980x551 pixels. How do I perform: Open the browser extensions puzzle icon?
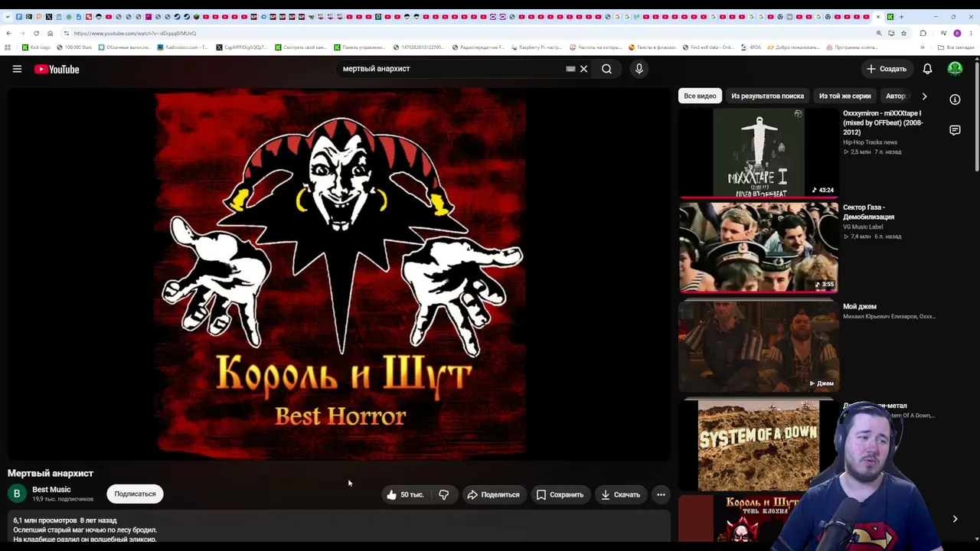point(923,33)
